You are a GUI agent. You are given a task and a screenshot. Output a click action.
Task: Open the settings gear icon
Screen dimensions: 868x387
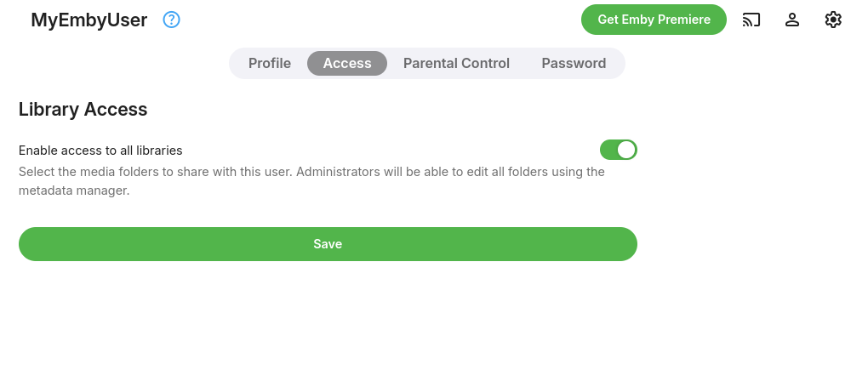(x=833, y=20)
